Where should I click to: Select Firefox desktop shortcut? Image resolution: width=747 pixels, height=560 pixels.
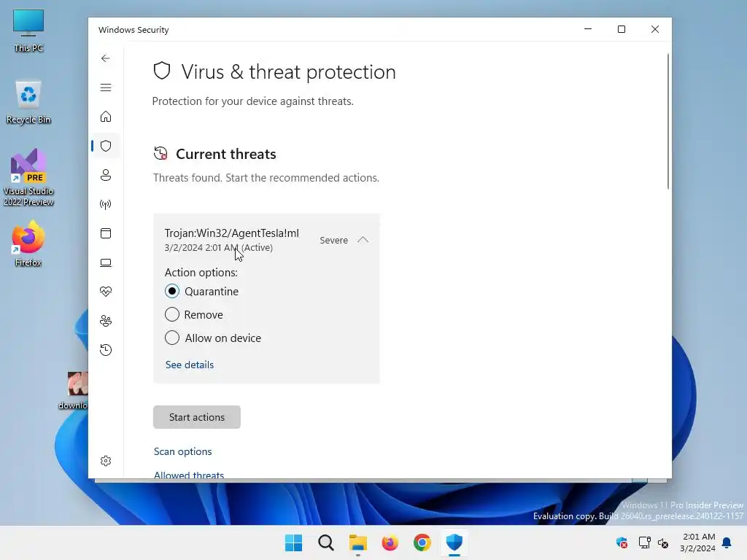(28, 244)
